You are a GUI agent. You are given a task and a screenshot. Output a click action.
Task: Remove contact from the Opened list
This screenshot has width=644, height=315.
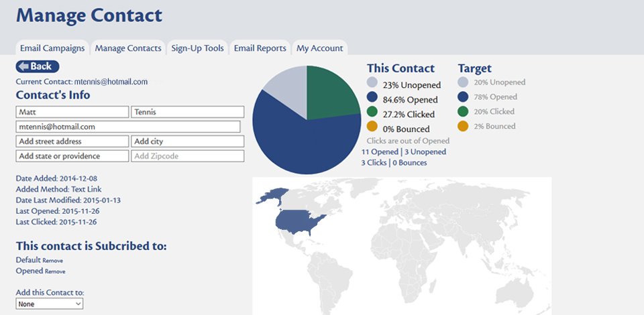(55, 271)
